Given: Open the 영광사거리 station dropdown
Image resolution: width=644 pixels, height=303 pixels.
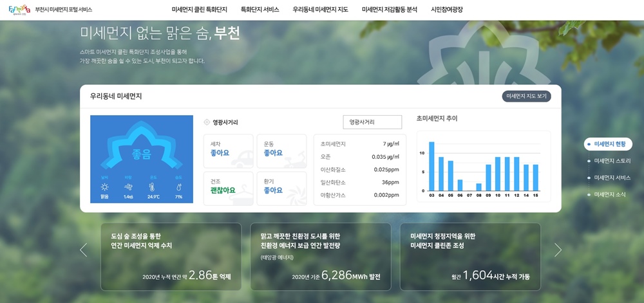Looking at the screenshot, I should coord(372,122).
